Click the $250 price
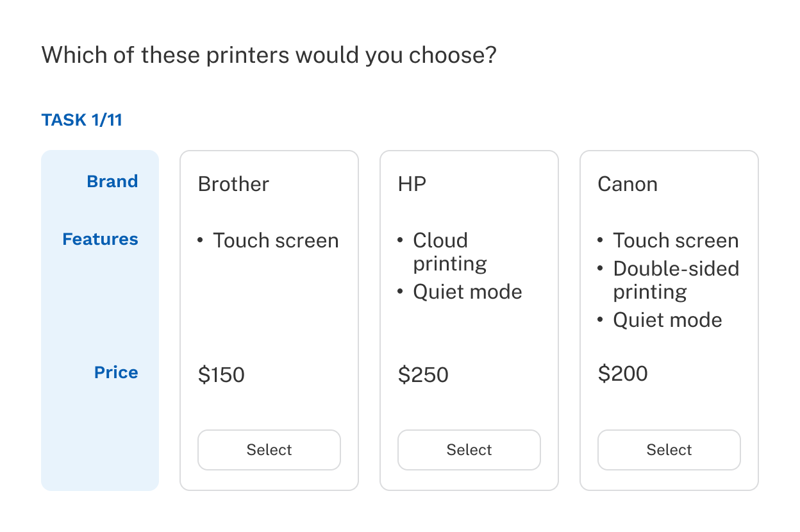 [423, 374]
